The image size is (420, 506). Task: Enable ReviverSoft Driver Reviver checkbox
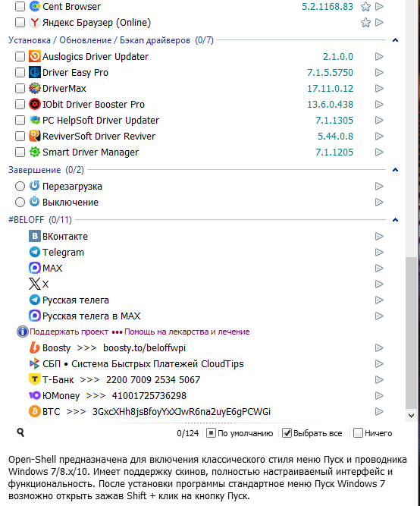tap(20, 137)
